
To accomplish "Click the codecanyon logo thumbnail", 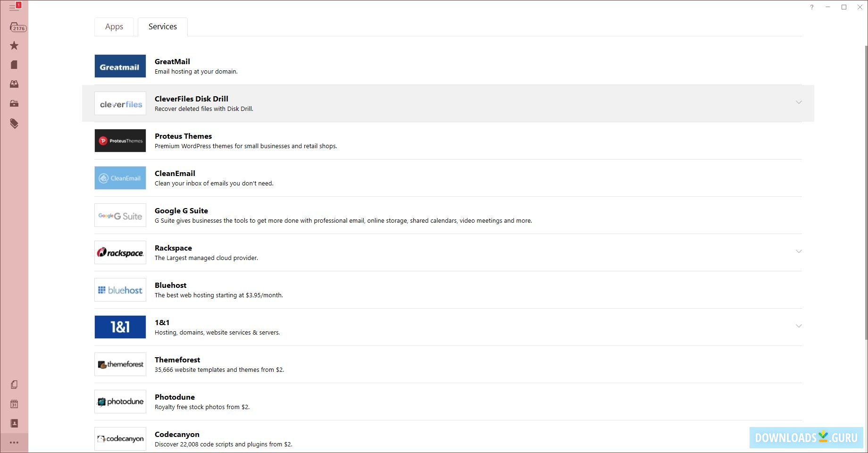I will tap(120, 439).
